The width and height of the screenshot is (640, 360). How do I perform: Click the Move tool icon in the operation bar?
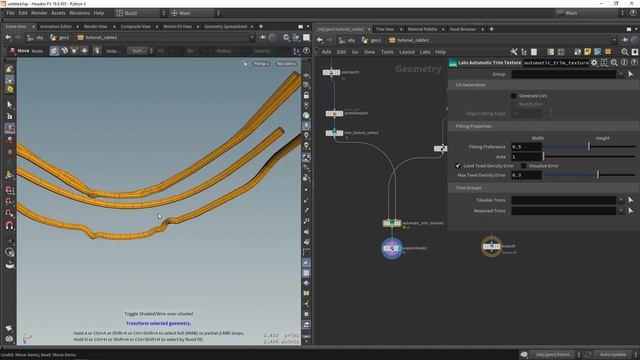pyautogui.click(x=12, y=51)
